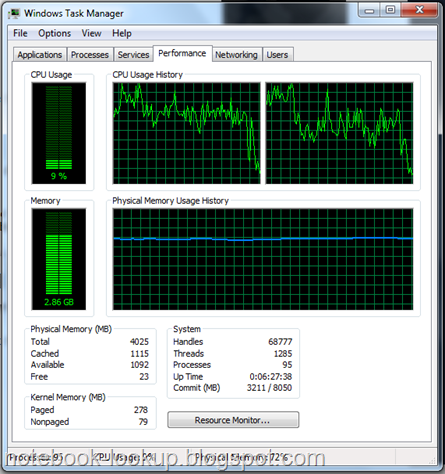The image size is (445, 474).
Task: Click the Handles value 68777
Action: click(x=280, y=342)
